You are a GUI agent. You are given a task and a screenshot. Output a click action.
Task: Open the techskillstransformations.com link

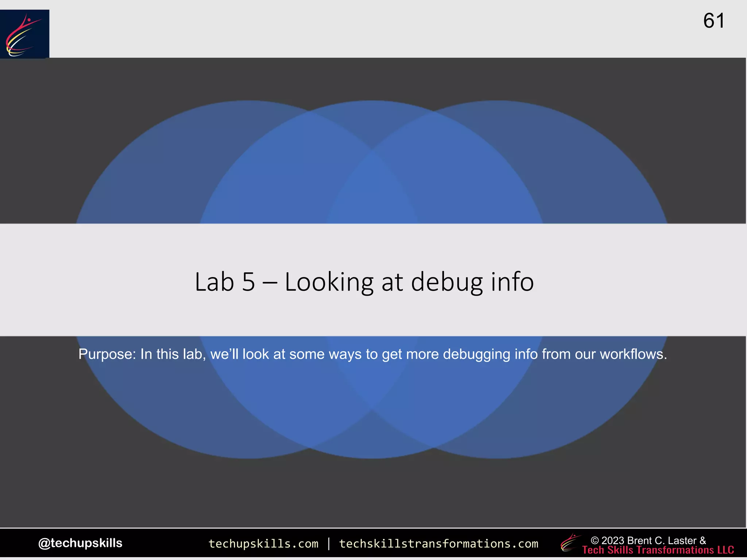click(438, 544)
